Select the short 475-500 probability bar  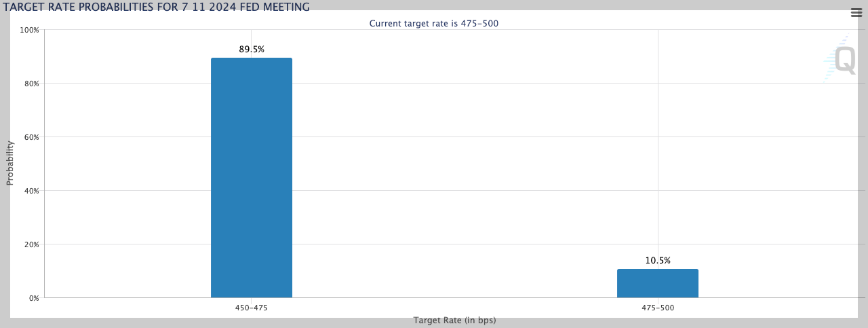pos(657,283)
